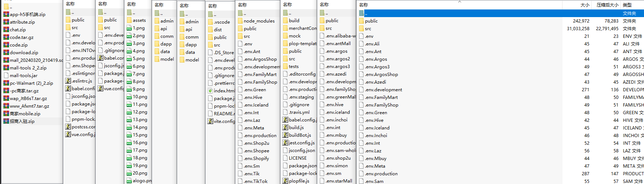644x184 pixels.
Task: Select the file app-h5手机端.zip
Action: 28,14
